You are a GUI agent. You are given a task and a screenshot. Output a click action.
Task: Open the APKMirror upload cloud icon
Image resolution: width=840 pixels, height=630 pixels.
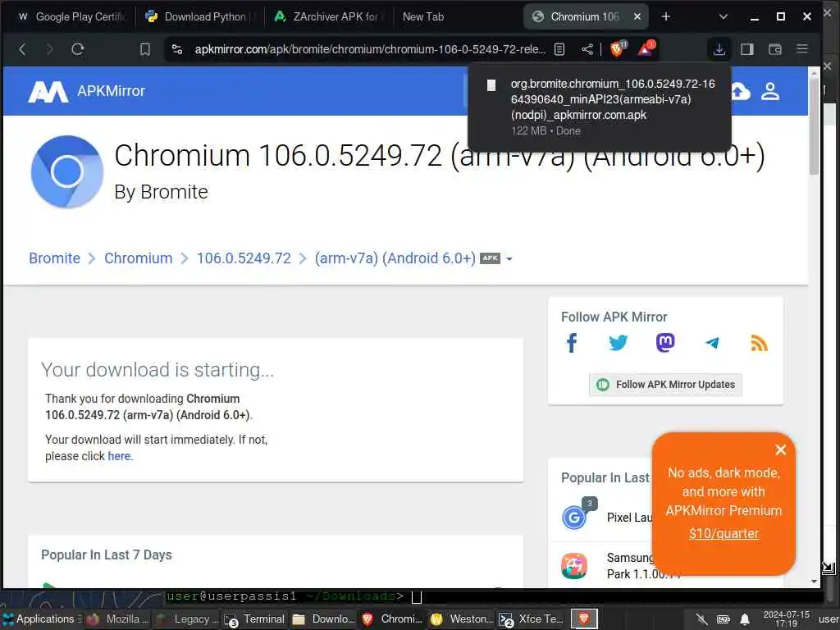pyautogui.click(x=742, y=91)
